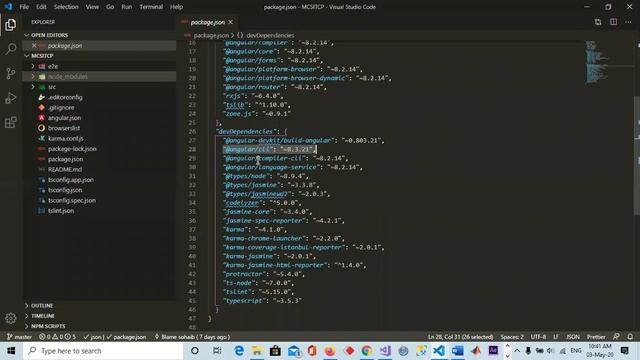Viewport: 640px width, 360px height.
Task: Open the Extensions view
Action: [x=11, y=122]
